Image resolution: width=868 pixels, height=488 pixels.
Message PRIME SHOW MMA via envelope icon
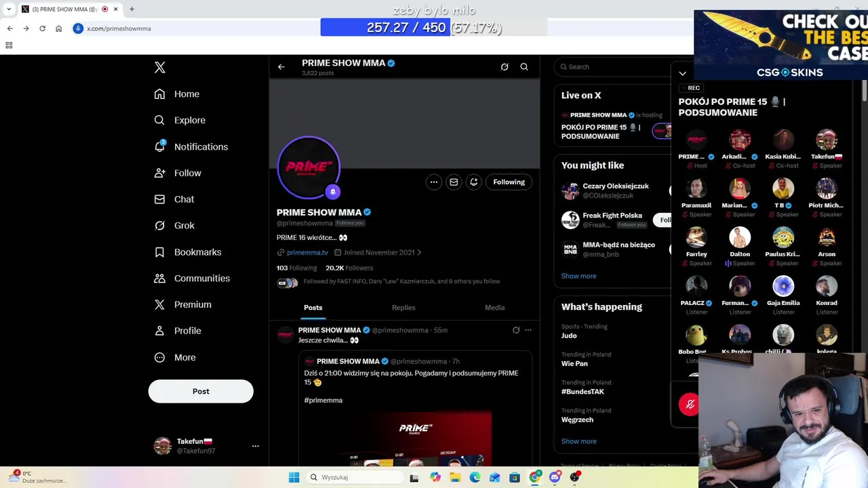[x=454, y=182]
